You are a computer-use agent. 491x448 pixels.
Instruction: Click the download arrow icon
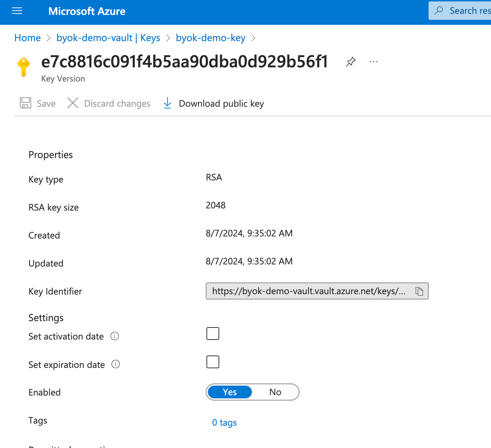pyautogui.click(x=167, y=103)
